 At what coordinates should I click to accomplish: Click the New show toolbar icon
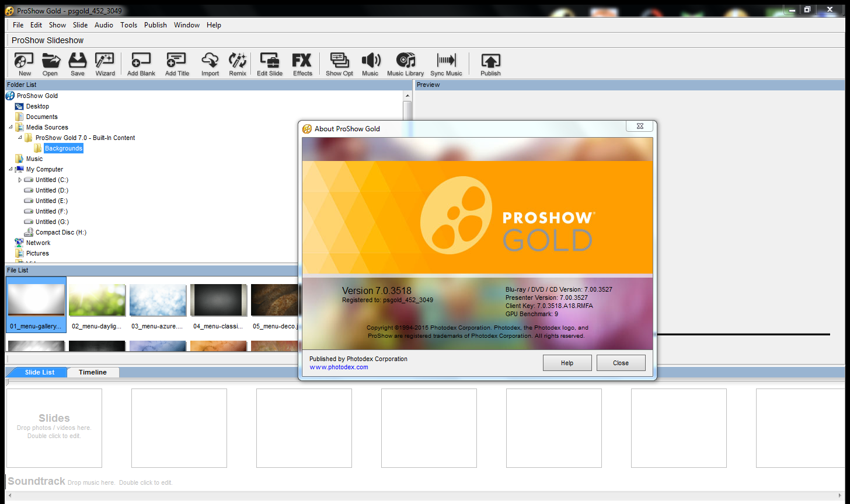click(x=25, y=64)
